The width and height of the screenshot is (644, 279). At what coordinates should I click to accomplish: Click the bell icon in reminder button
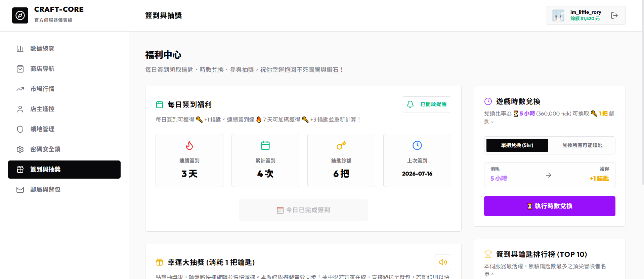410,104
